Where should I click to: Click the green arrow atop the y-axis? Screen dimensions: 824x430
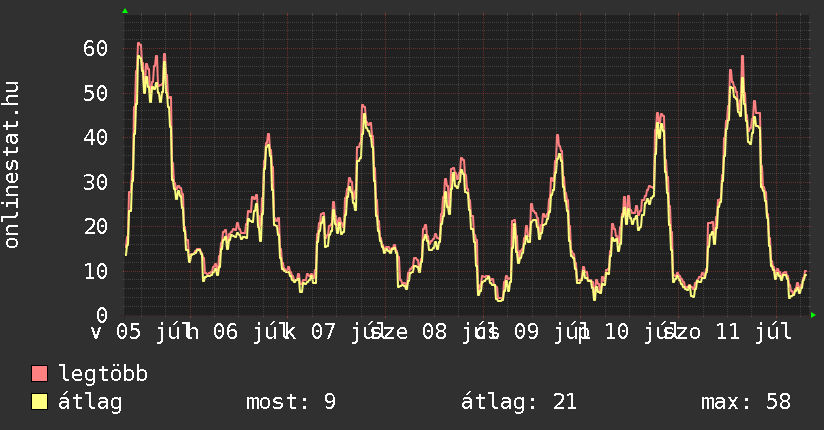[125, 11]
